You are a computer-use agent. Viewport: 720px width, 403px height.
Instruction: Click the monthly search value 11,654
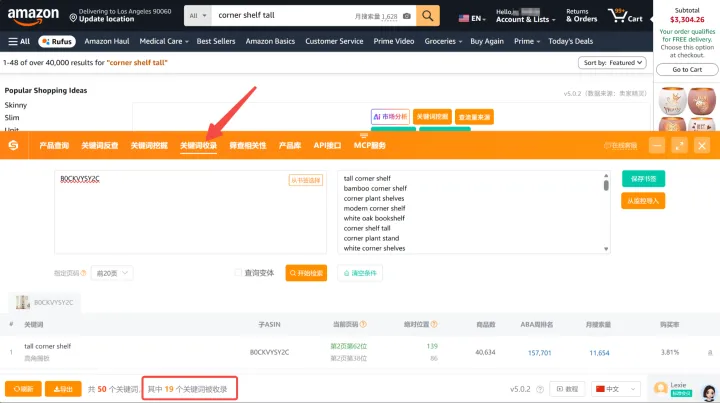pos(599,353)
